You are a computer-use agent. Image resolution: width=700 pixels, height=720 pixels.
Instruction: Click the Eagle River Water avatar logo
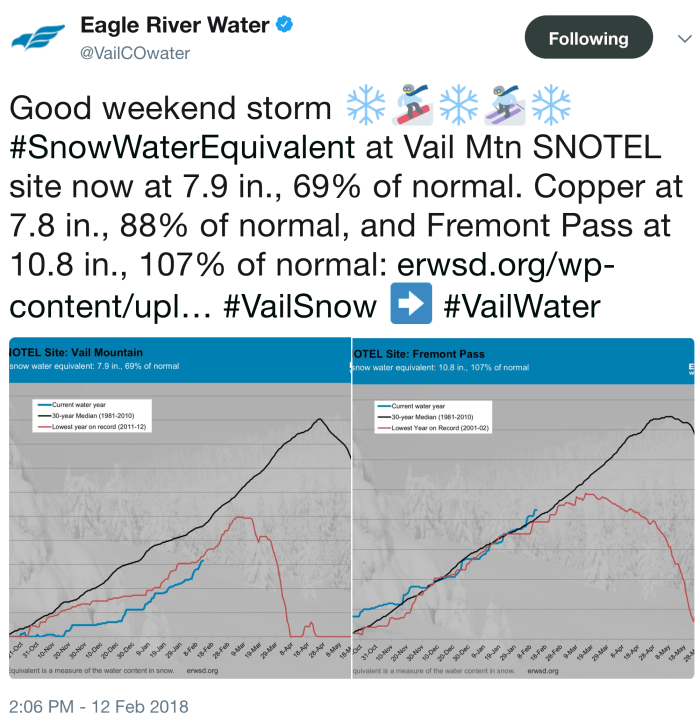coord(39,39)
